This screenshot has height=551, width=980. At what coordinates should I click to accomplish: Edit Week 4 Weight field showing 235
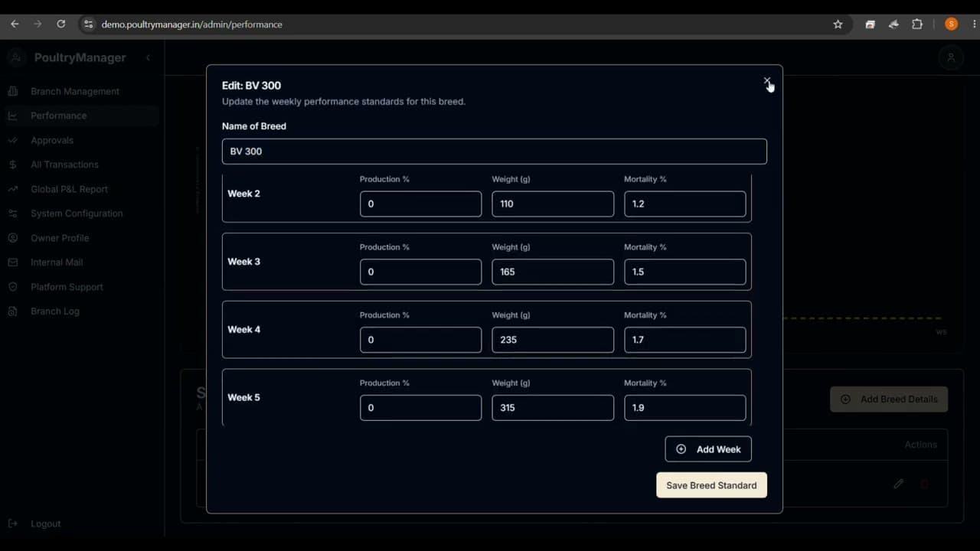[x=553, y=340]
